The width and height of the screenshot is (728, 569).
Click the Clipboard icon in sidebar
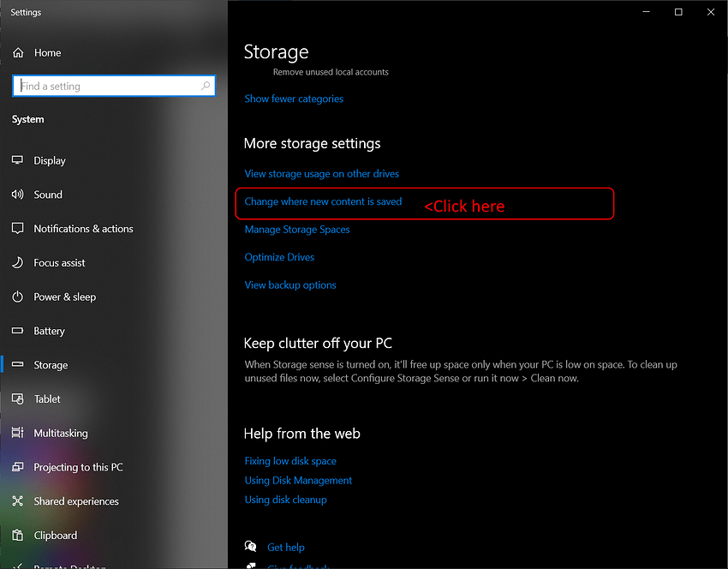[x=18, y=536]
